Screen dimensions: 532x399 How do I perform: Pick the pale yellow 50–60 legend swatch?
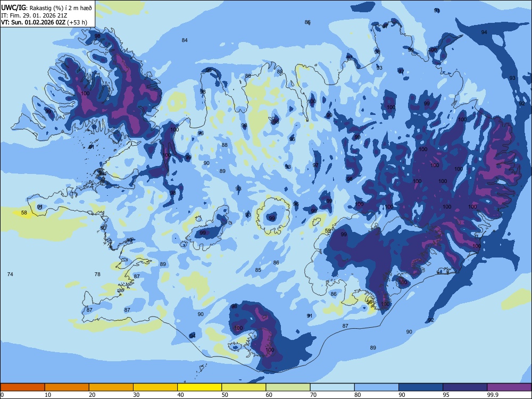(244, 387)
